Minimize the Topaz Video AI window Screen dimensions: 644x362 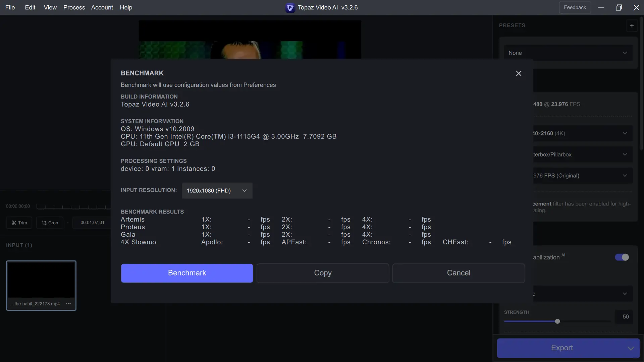pyautogui.click(x=601, y=7)
